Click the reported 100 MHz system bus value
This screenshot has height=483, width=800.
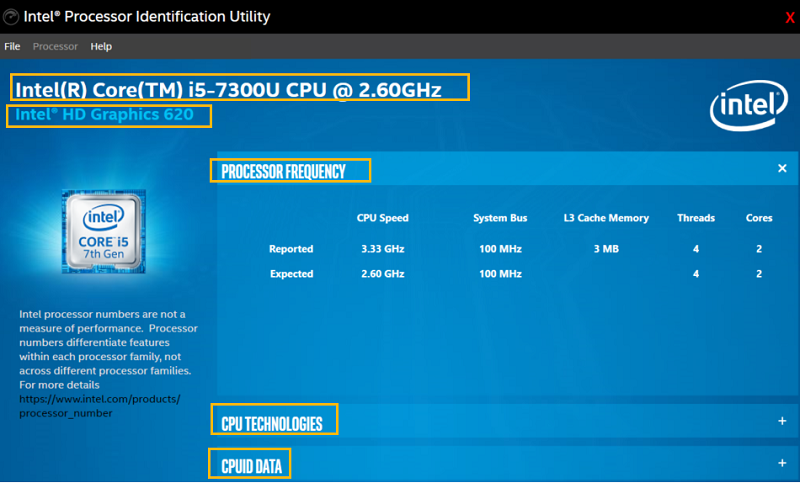(501, 249)
